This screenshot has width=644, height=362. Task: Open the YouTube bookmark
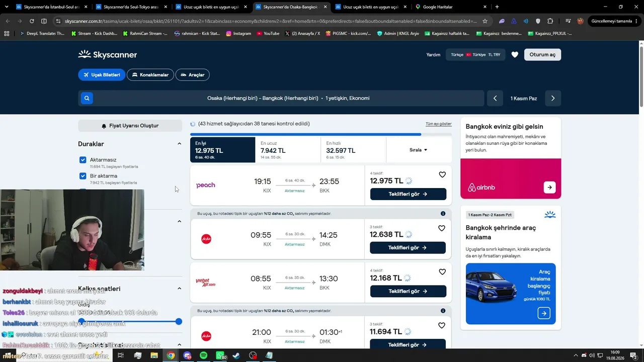point(268,34)
